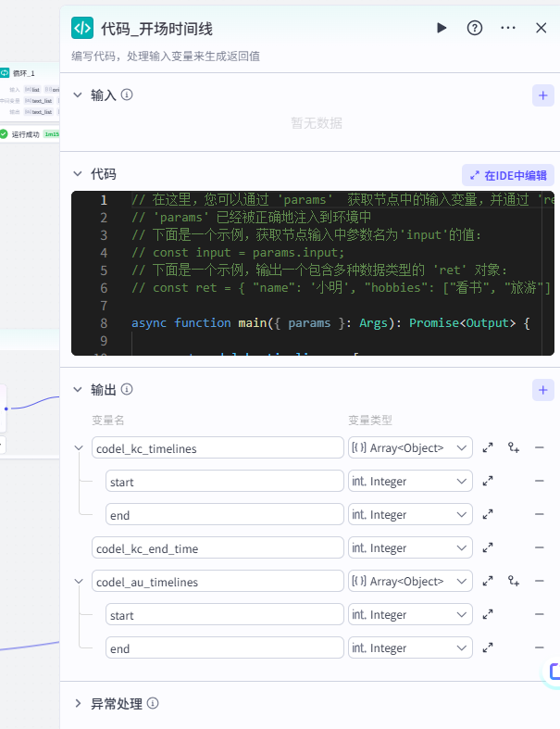Open type dropdown for start under codel_kc_timelines

point(410,481)
